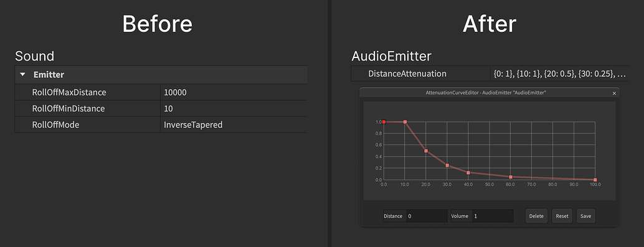Select the curve point at distance 30

coord(447,166)
